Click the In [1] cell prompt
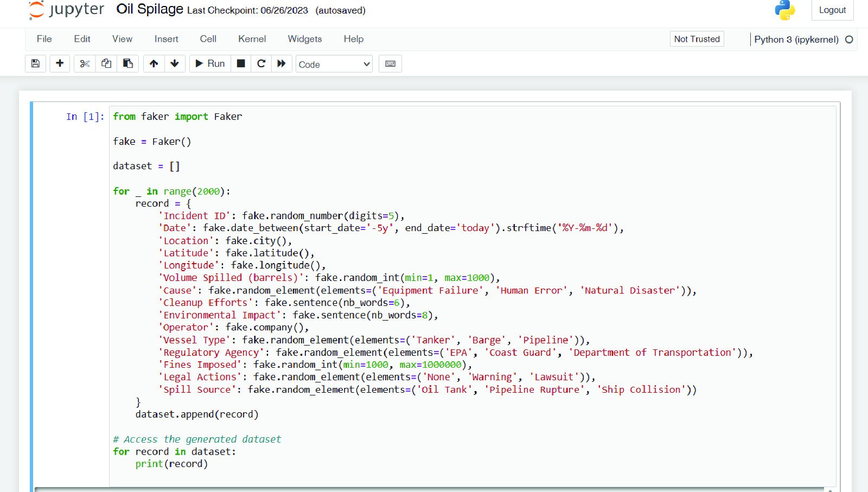The height and width of the screenshot is (492, 868). coord(85,117)
